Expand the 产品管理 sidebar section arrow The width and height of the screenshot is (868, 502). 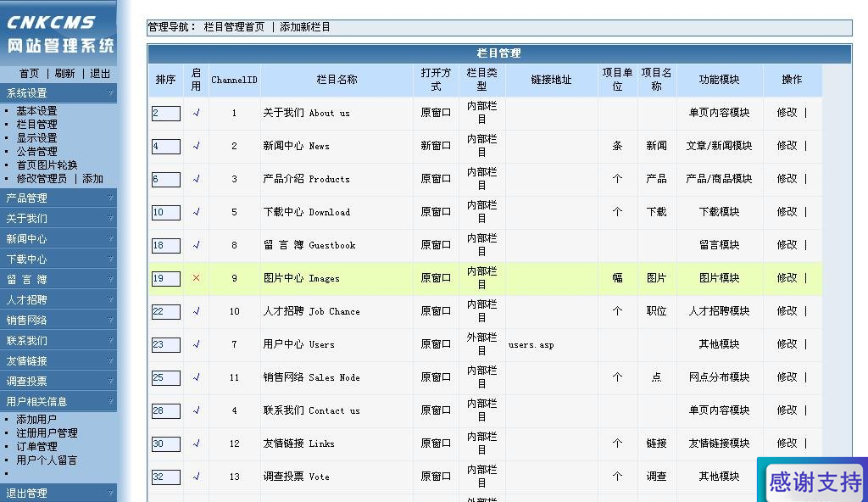(110, 198)
